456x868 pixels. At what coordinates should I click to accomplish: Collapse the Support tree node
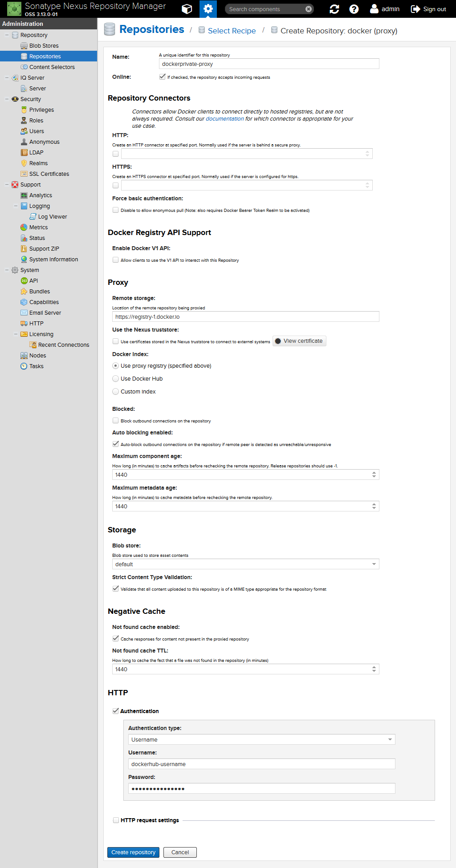pyautogui.click(x=7, y=185)
